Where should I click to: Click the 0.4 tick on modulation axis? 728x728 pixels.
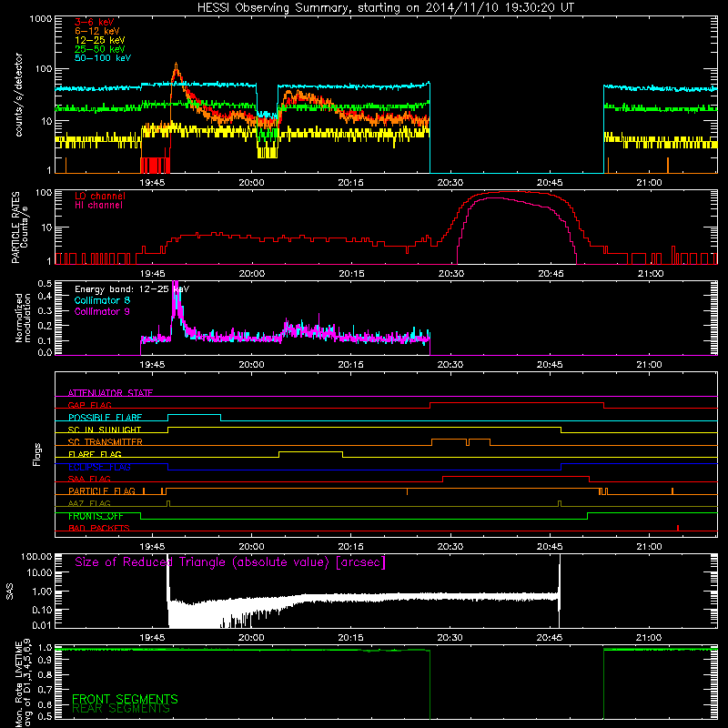45,297
